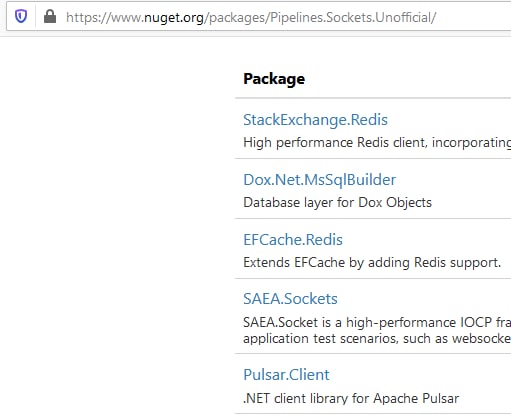Click '.NET client library for Apache Pulsar' text

(x=351, y=398)
